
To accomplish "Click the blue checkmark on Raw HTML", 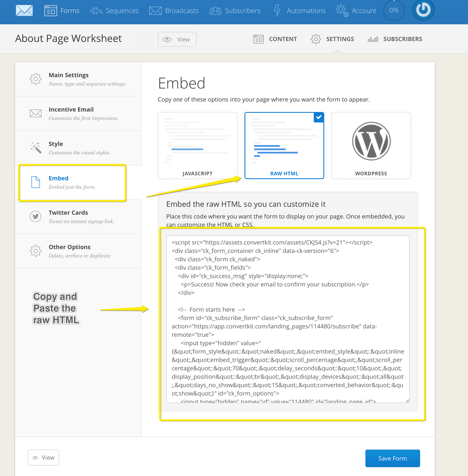I will 319,117.
